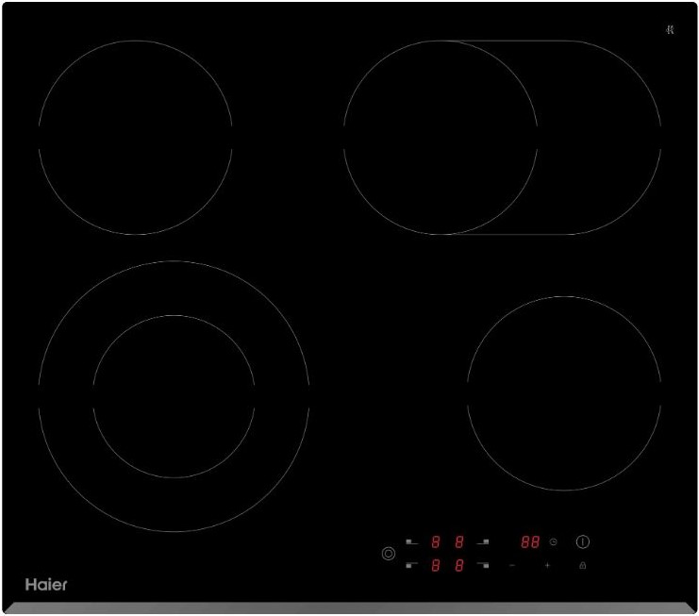
Task: Click the round part of the oval zone
Action: pos(441,138)
